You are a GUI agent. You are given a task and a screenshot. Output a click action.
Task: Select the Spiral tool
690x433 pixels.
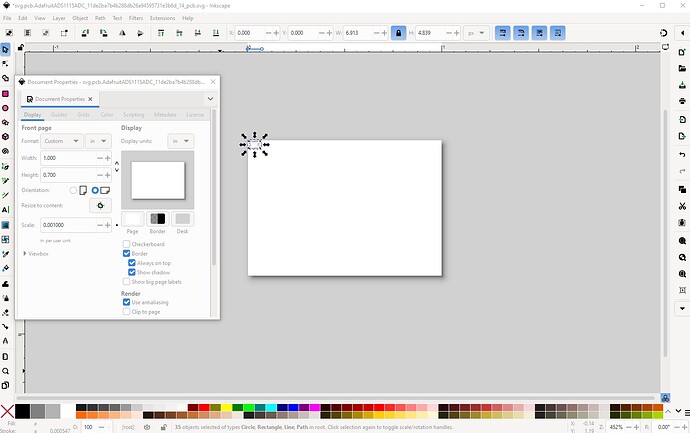5,151
